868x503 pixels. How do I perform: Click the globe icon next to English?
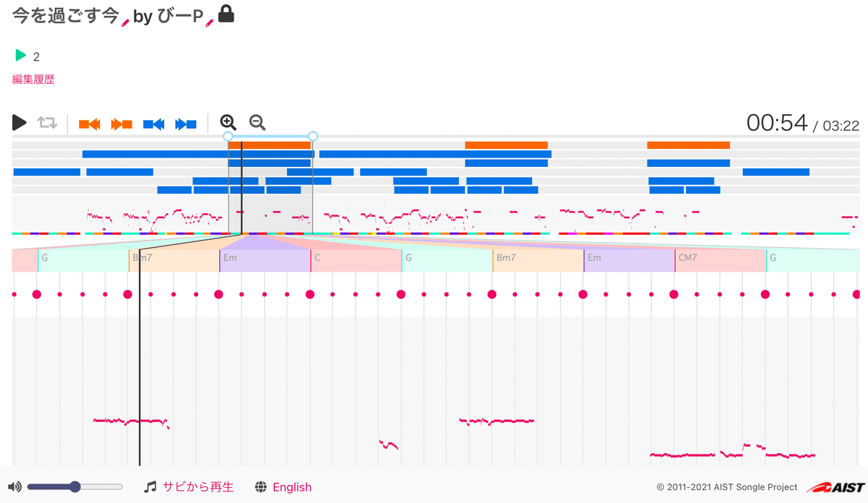pyautogui.click(x=259, y=486)
